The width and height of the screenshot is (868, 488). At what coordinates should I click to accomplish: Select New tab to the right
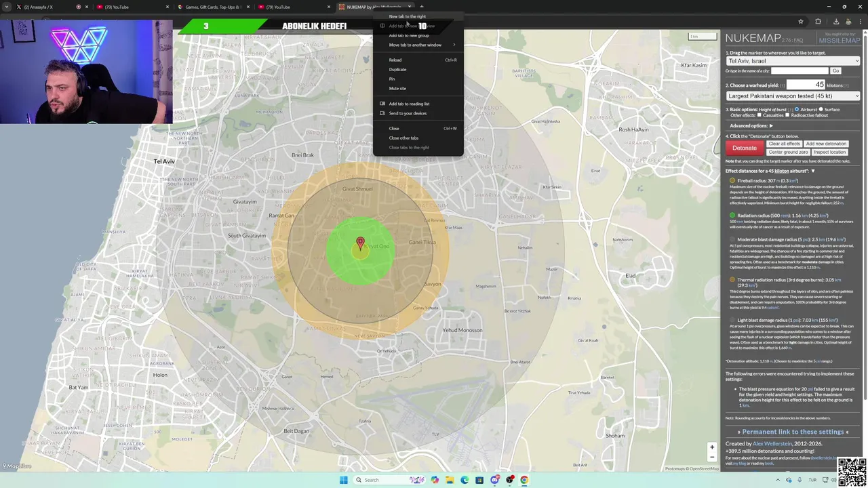pyautogui.click(x=418, y=16)
